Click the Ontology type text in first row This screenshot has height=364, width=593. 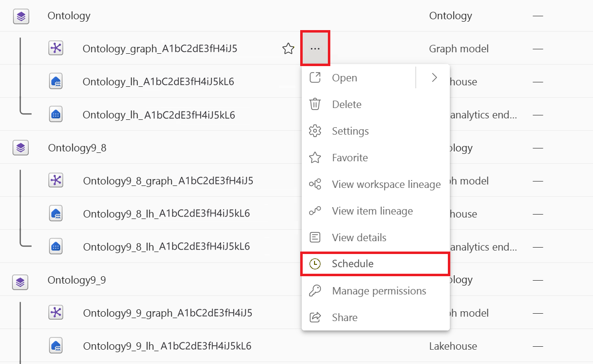(x=451, y=16)
